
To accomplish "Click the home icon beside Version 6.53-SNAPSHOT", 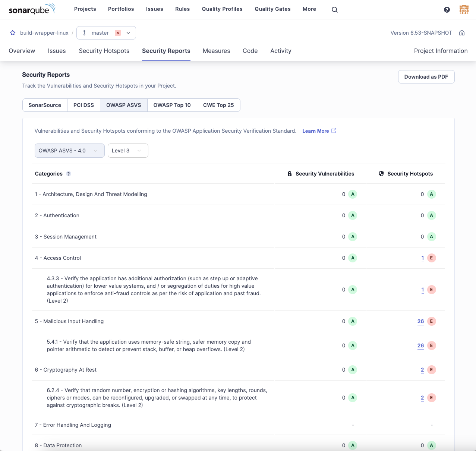I will (x=462, y=33).
